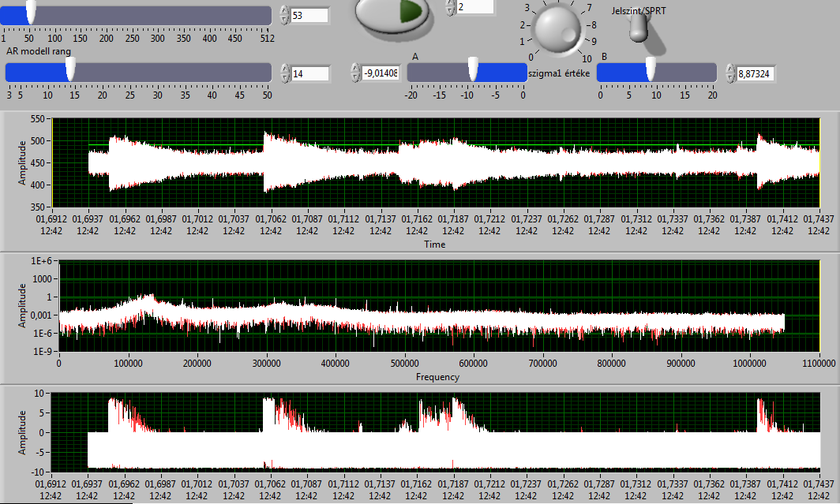840x504 pixels.
Task: Click the B slider thumb
Action: point(651,69)
